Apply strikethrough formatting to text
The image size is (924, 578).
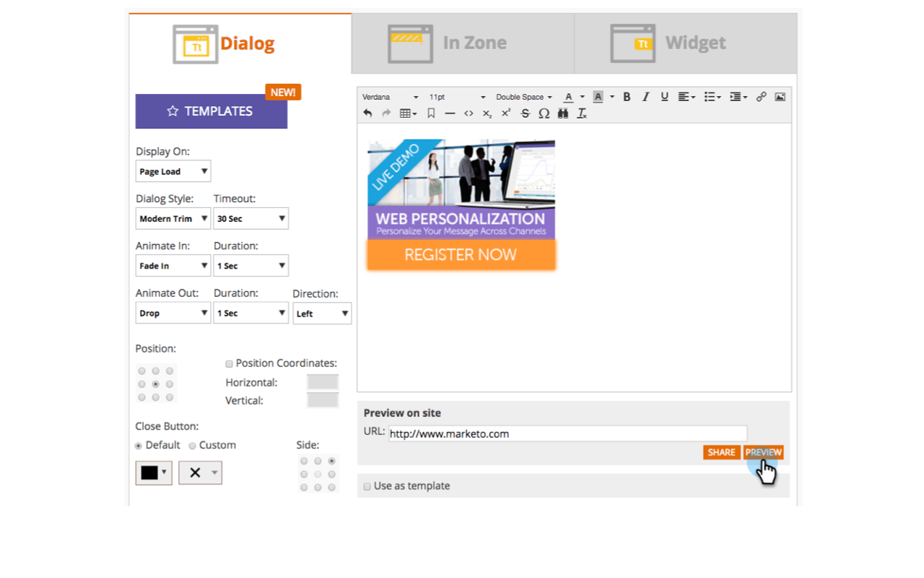pyautogui.click(x=525, y=113)
